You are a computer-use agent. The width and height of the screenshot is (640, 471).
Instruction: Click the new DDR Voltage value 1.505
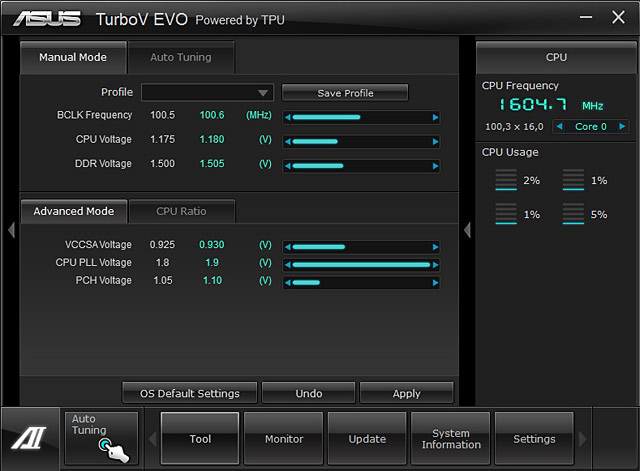click(212, 164)
